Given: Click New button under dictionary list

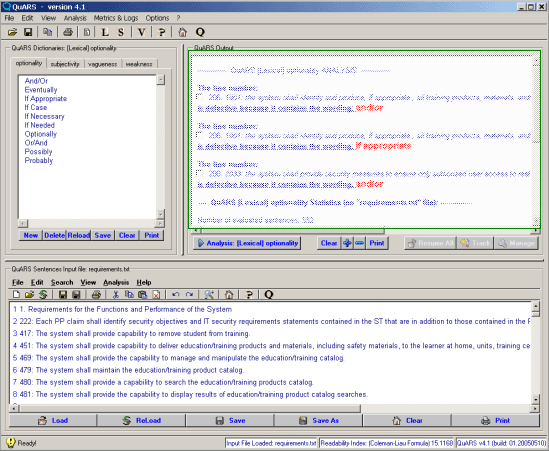Looking at the screenshot, I should tap(31, 235).
